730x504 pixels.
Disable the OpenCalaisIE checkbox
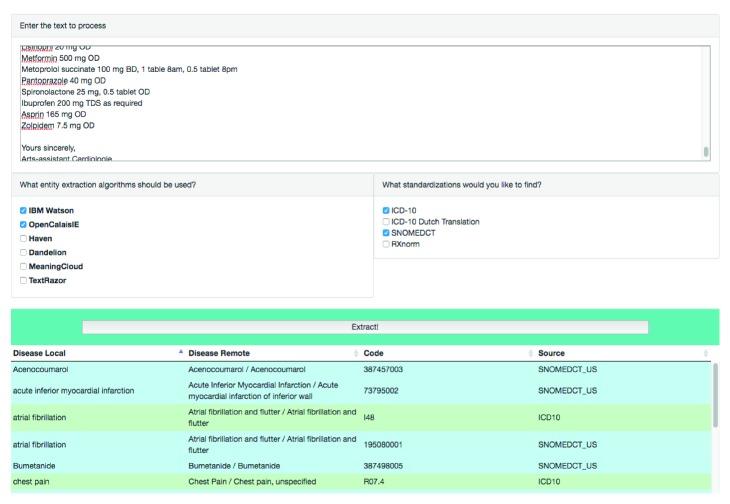[23, 225]
